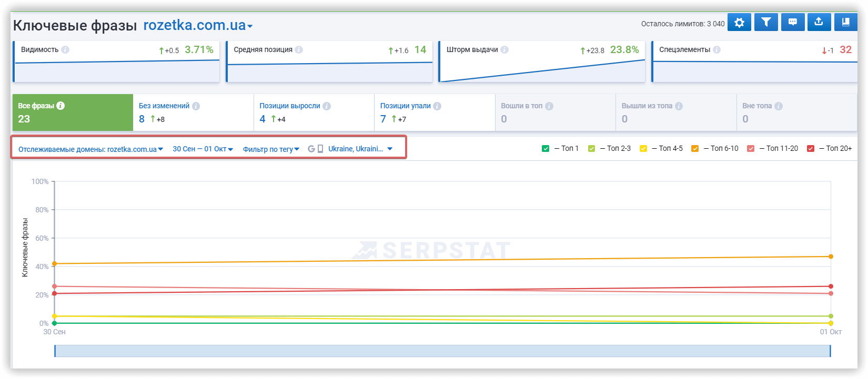
Task: Open rozetka.com.ua project dropdown in title
Action: [198, 25]
